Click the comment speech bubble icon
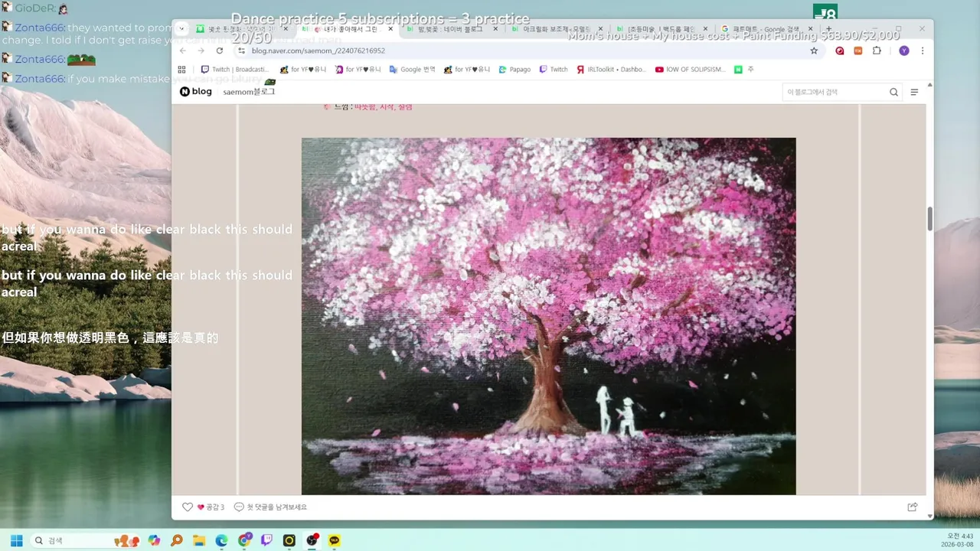The height and width of the screenshot is (551, 980). pos(239,507)
